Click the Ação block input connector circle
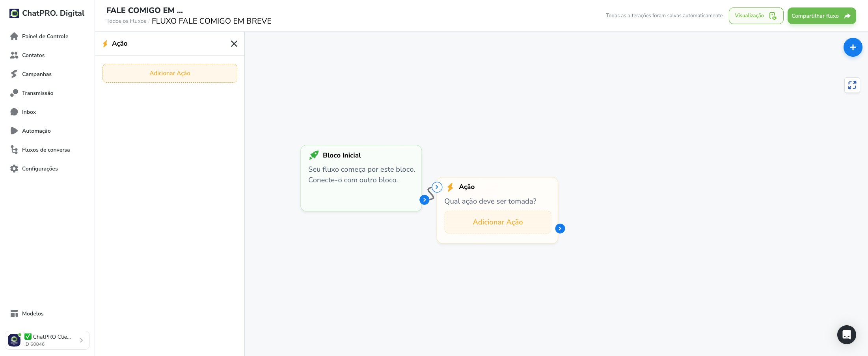This screenshot has width=868, height=356. click(x=437, y=187)
